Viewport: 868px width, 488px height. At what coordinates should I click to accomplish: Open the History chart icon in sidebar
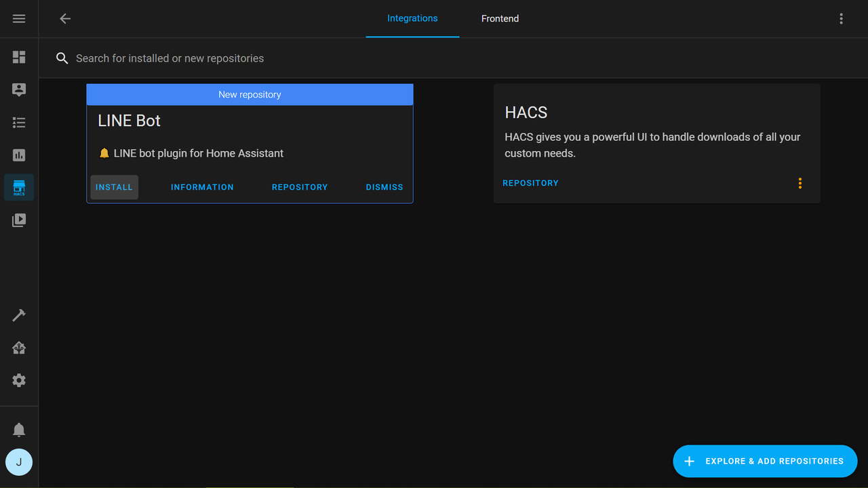click(19, 155)
